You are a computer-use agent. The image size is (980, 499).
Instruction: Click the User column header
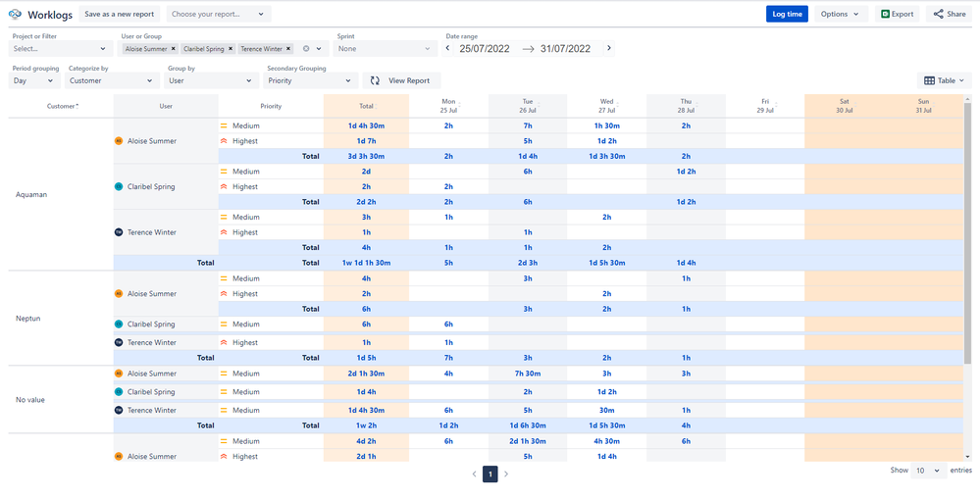point(166,106)
